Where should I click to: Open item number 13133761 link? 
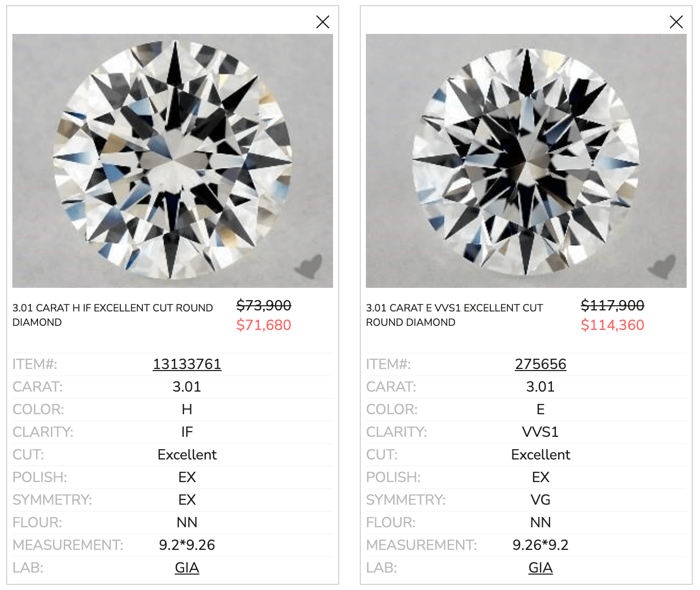point(187,364)
